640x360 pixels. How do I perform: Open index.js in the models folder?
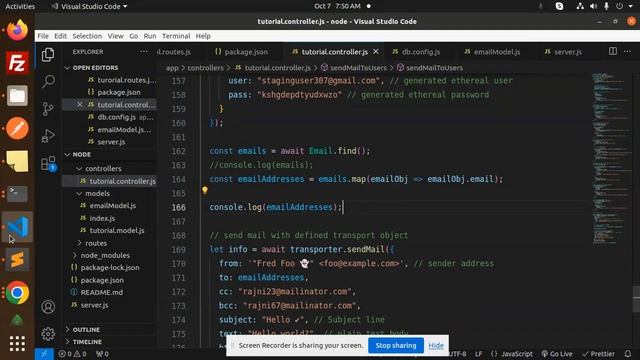pyautogui.click(x=102, y=218)
